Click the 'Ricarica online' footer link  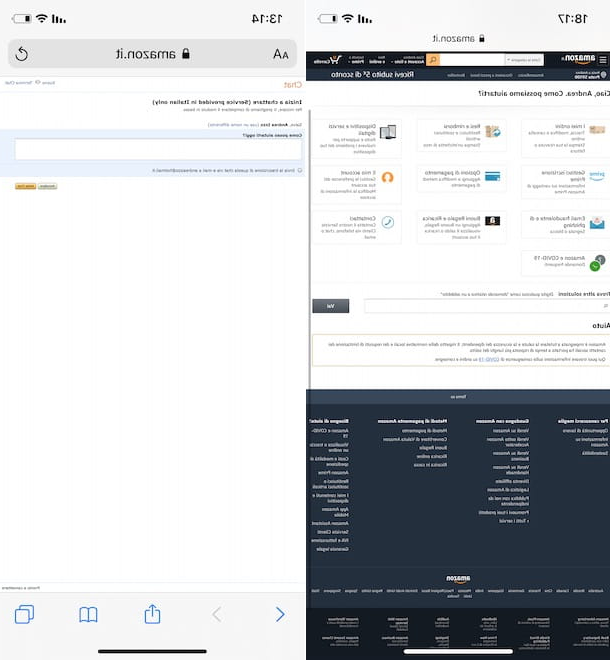(432, 456)
